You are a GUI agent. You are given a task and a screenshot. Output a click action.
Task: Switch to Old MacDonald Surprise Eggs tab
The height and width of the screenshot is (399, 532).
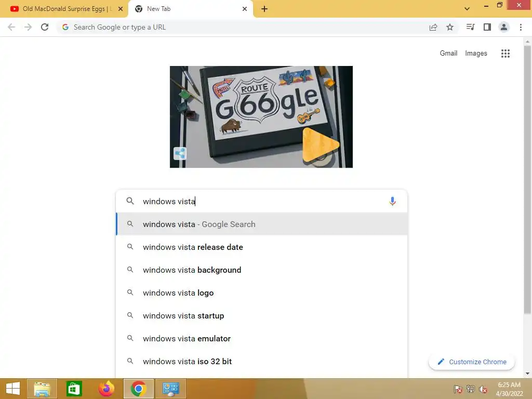64,9
